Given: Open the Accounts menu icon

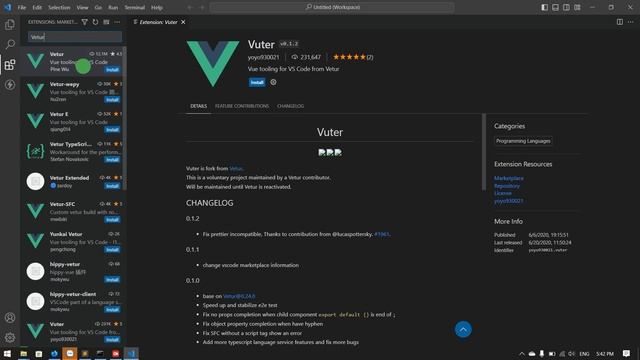Looking at the screenshot, I should [x=10, y=318].
